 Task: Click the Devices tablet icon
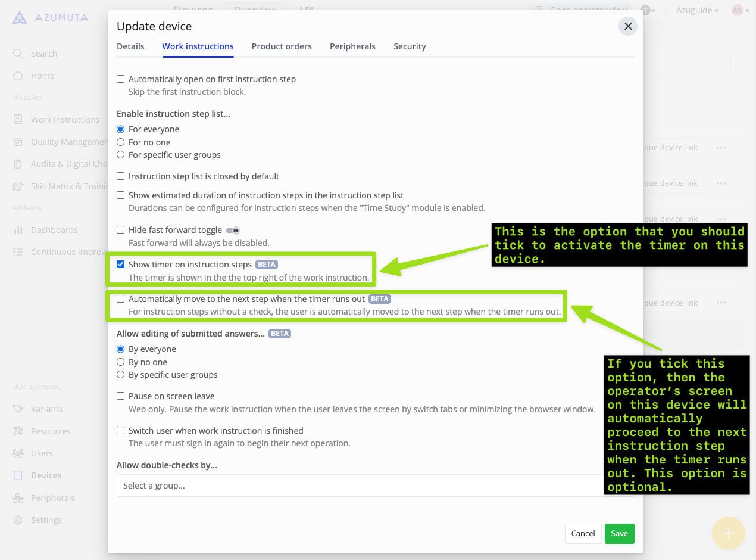18,475
